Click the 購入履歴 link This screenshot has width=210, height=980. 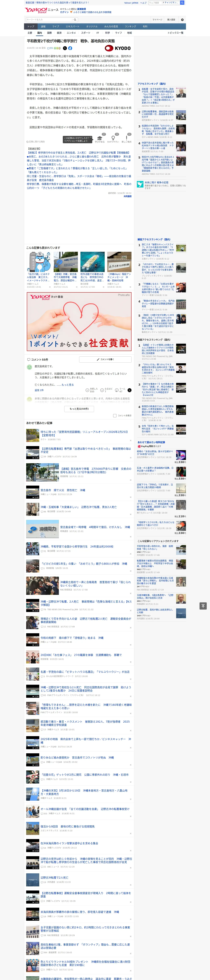pyautogui.click(x=171, y=20)
